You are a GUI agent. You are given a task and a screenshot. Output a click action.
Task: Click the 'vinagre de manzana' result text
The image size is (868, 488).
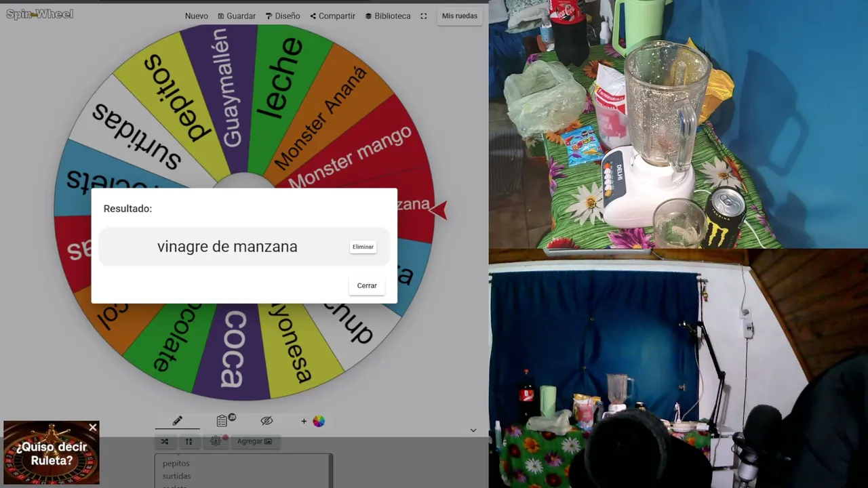[227, 247]
